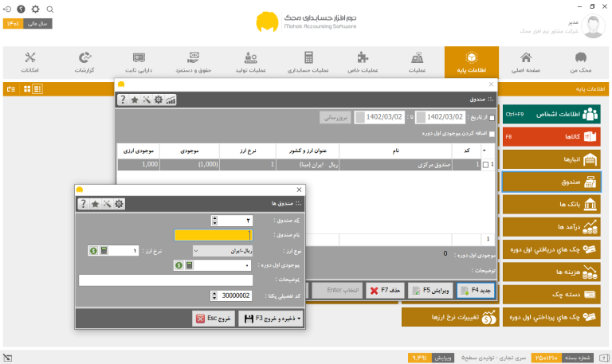This screenshot has width=612, height=364.
Task: Click the help question icon in صندوق toolbar
Action: point(123,100)
